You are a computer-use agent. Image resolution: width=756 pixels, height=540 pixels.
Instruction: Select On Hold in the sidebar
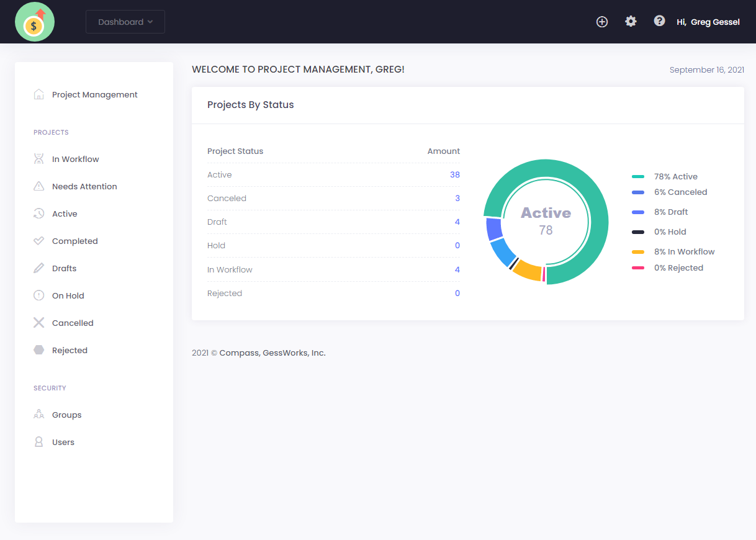(68, 295)
